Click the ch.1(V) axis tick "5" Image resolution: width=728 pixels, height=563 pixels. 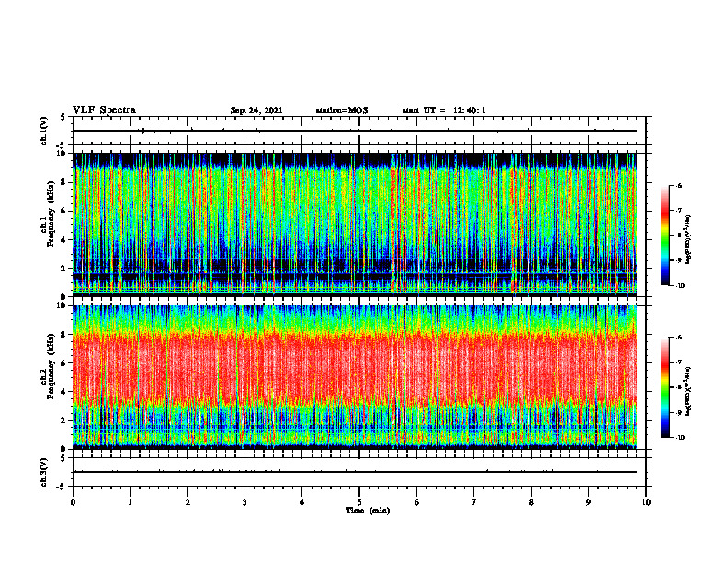point(64,117)
